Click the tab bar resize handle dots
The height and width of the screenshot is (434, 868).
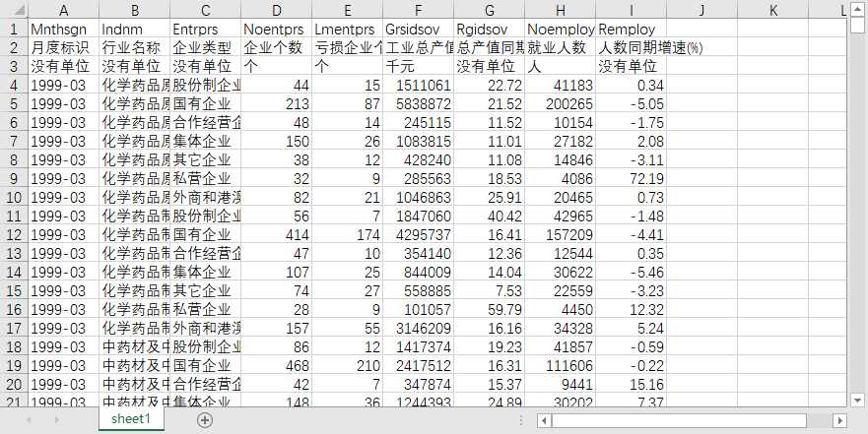click(521, 421)
